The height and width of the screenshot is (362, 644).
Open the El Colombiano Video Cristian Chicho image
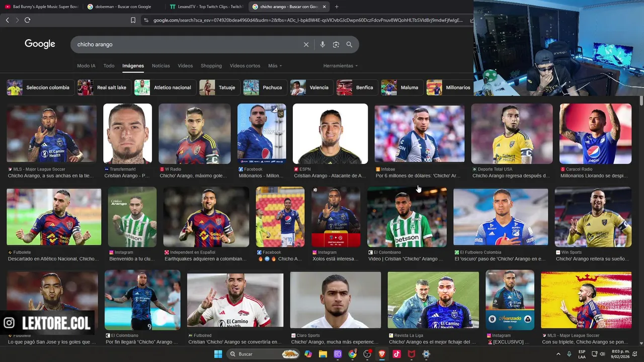click(x=407, y=217)
